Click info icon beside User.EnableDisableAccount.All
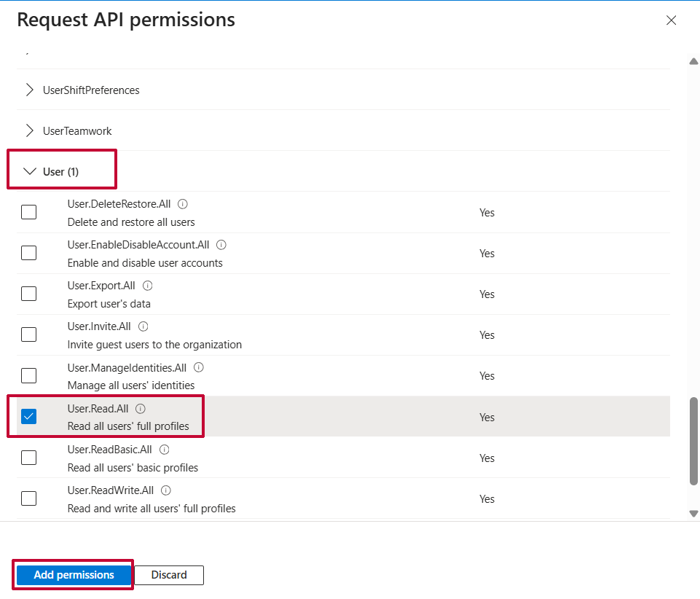Viewport: 700px width, 599px height. [221, 245]
